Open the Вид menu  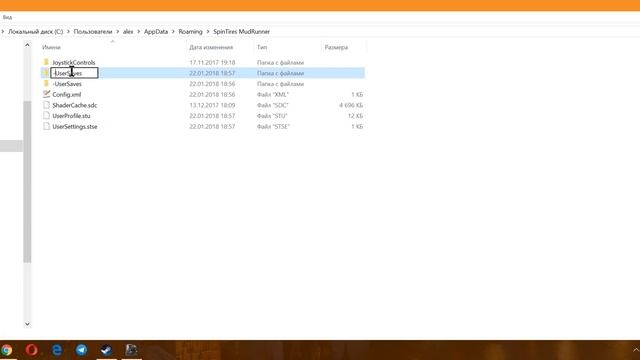tap(7, 17)
